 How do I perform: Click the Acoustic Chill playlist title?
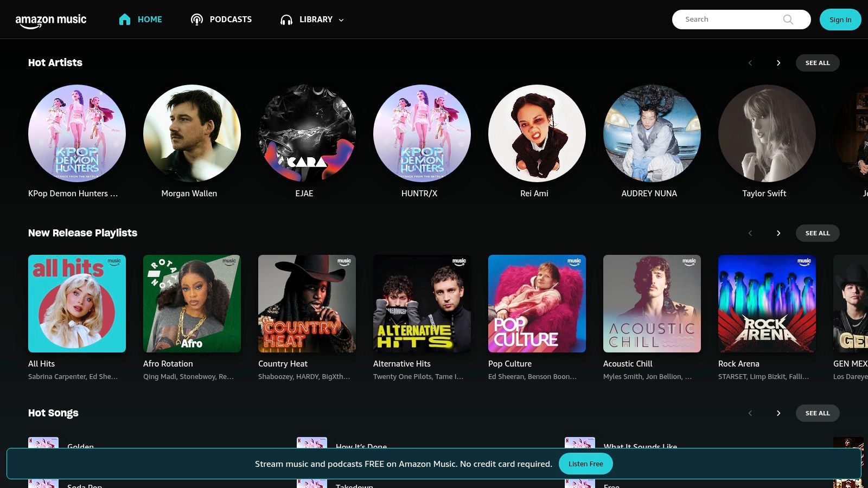(x=628, y=364)
